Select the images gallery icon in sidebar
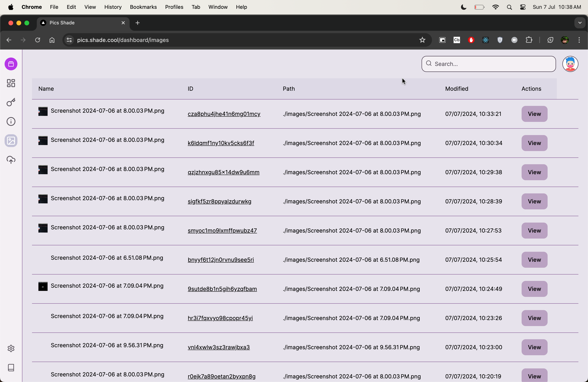 tap(11, 141)
